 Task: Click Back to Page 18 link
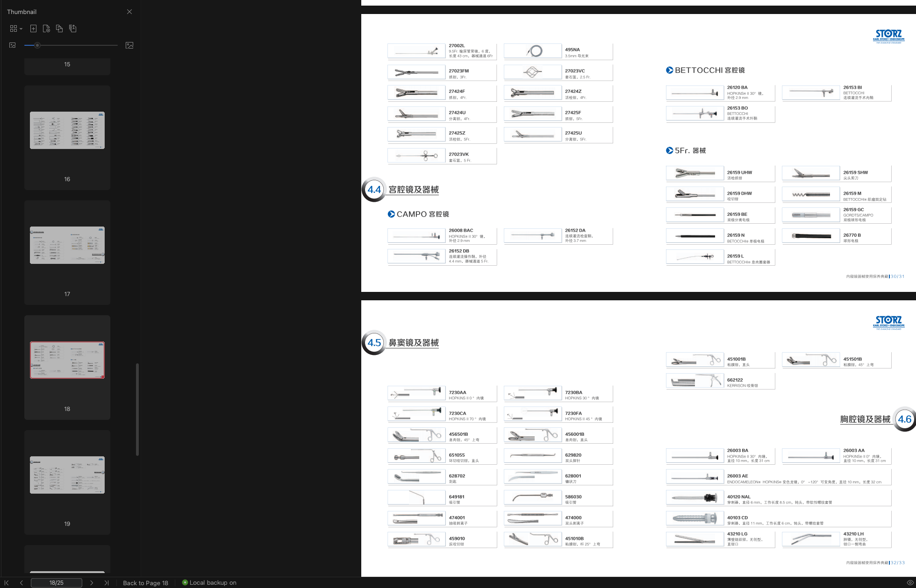145,582
